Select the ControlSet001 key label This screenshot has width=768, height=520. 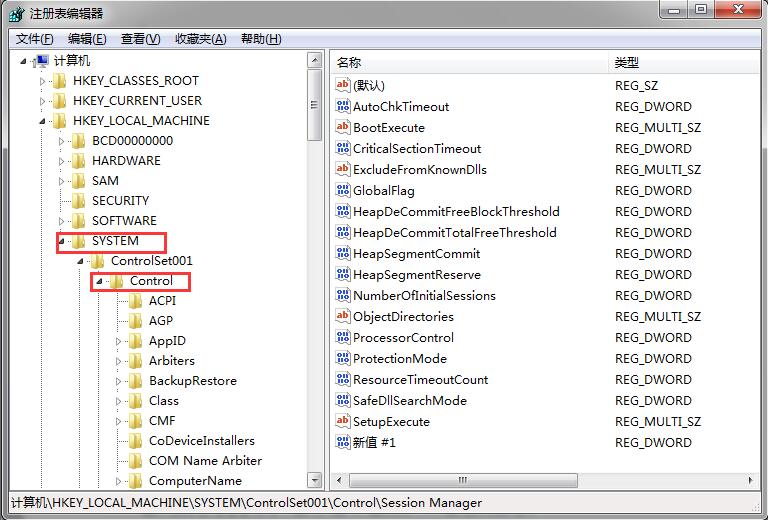(x=152, y=261)
